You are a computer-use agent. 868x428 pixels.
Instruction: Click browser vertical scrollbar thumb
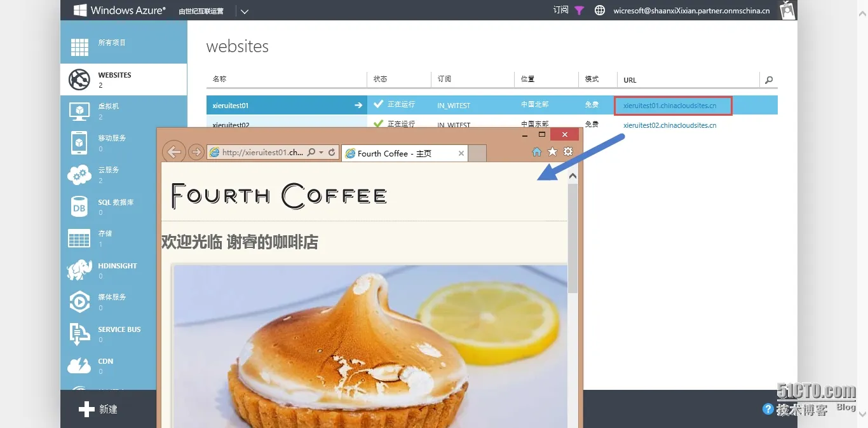click(x=573, y=238)
